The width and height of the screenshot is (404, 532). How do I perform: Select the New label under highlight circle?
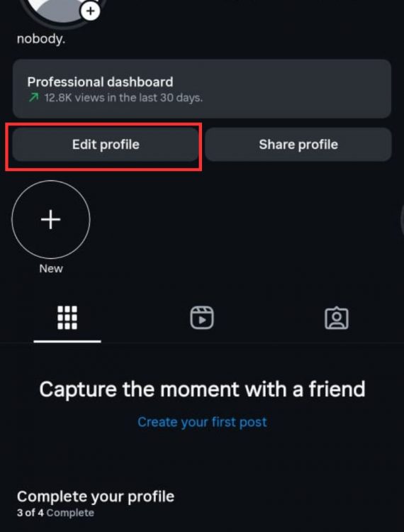51,269
